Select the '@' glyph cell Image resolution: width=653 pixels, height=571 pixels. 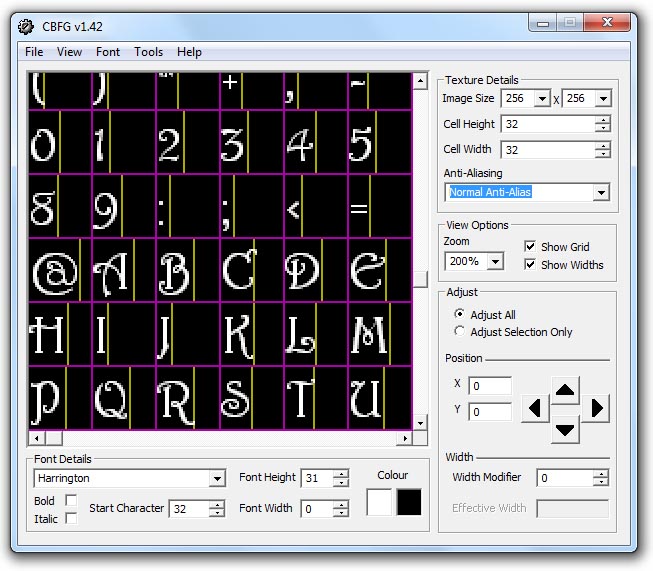60,270
